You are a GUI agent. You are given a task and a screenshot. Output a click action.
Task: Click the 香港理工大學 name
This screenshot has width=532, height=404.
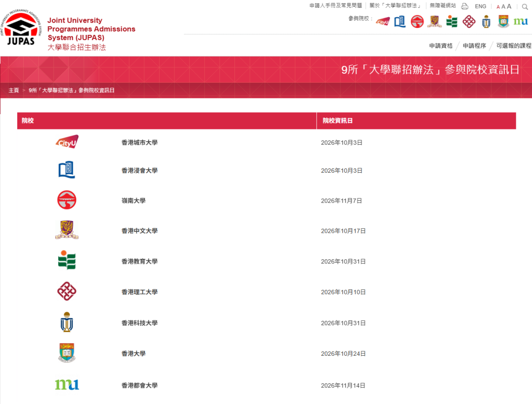pyautogui.click(x=139, y=292)
